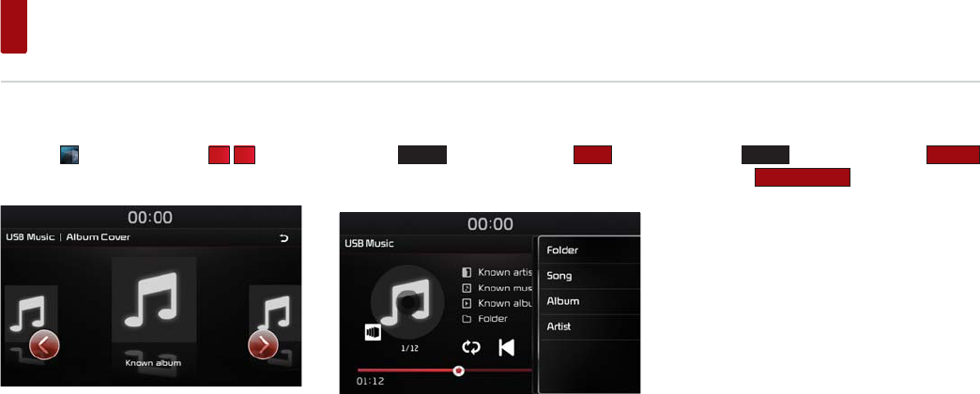
Task: Toggle the repeat icon in USB Music
Action: [471, 347]
